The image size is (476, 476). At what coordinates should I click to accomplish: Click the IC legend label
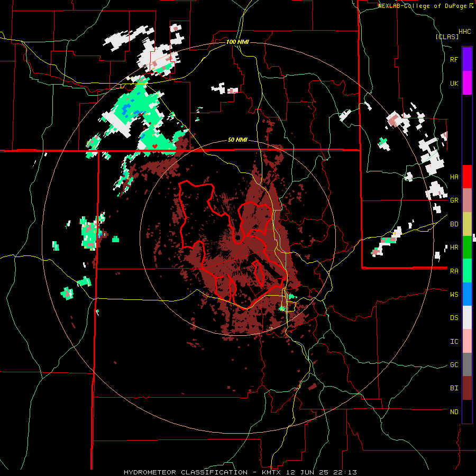(454, 342)
